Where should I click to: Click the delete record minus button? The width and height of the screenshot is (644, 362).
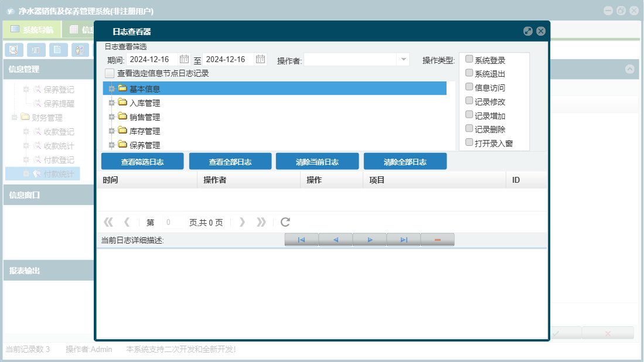437,240
